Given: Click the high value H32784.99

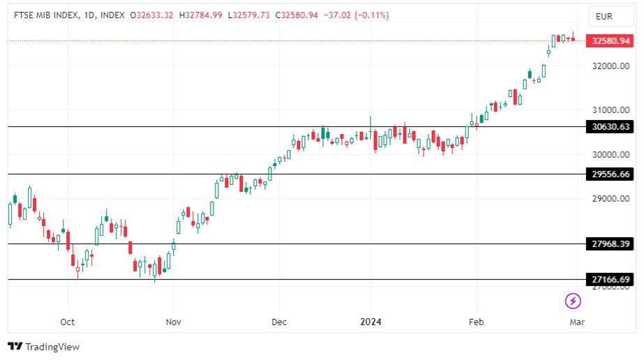Looking at the screenshot, I should 200,15.
